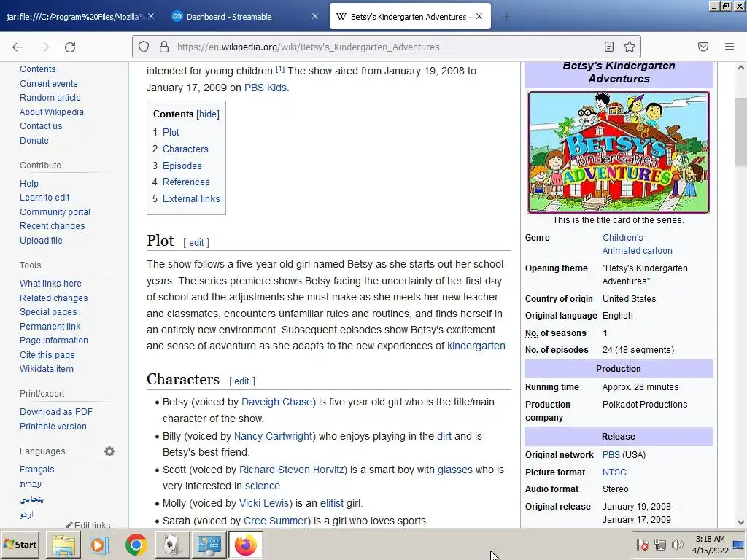Screen dimensions: 747x560
Task: Save page to Pocket
Action: tap(703, 47)
